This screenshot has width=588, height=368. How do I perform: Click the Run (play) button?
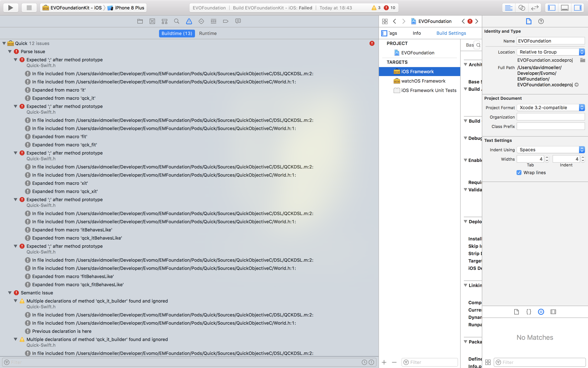coord(11,8)
